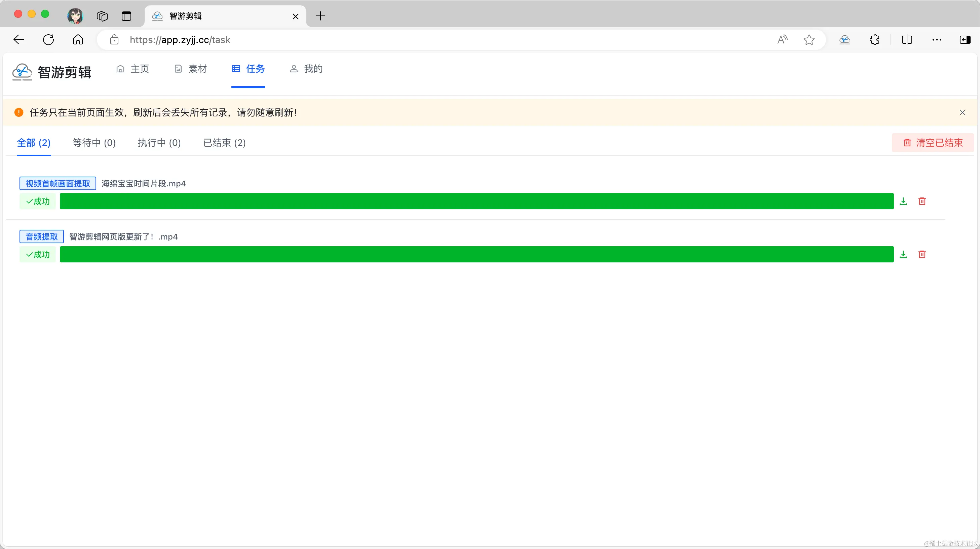Click the 智游剪辑 extension icon in toolbar
The width and height of the screenshot is (980, 549).
(844, 40)
